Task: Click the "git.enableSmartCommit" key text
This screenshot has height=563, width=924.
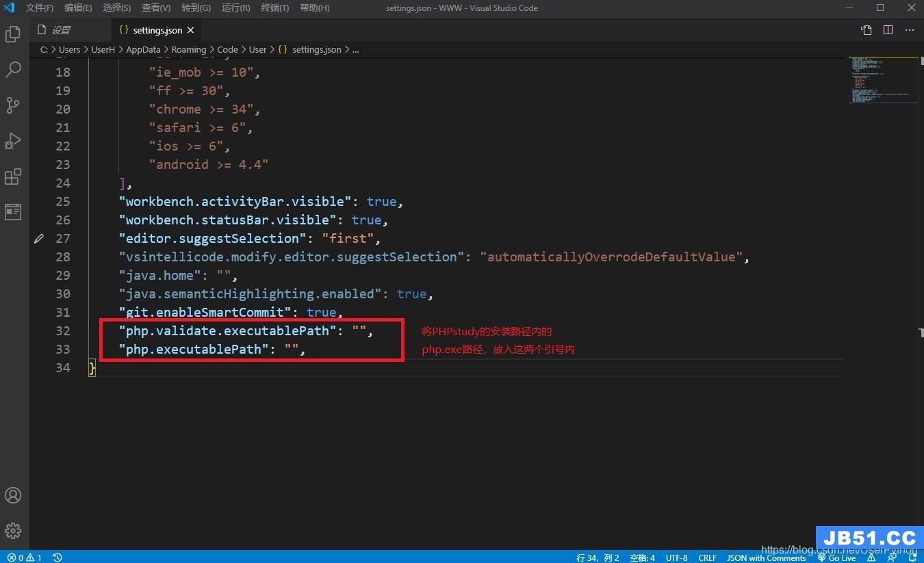Action: (x=205, y=313)
